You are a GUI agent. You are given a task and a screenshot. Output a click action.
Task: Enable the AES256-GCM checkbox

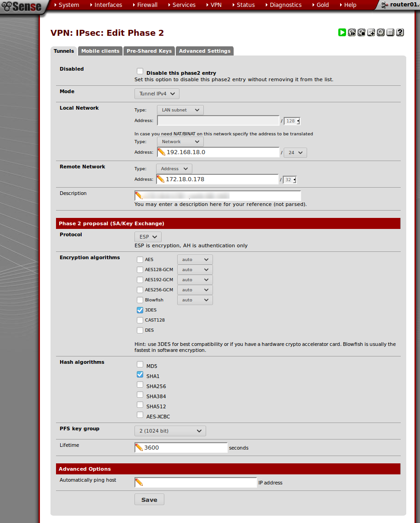140,290
